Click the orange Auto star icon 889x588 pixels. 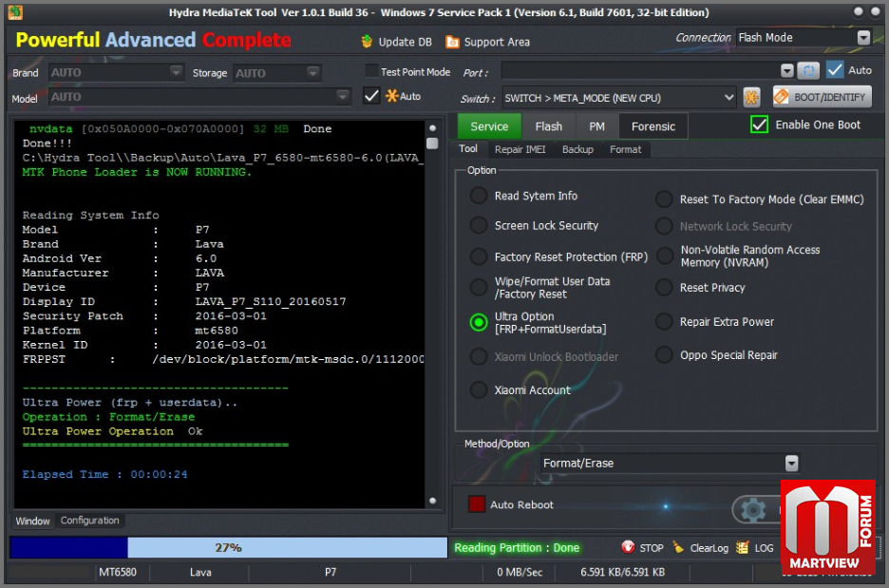pos(391,96)
